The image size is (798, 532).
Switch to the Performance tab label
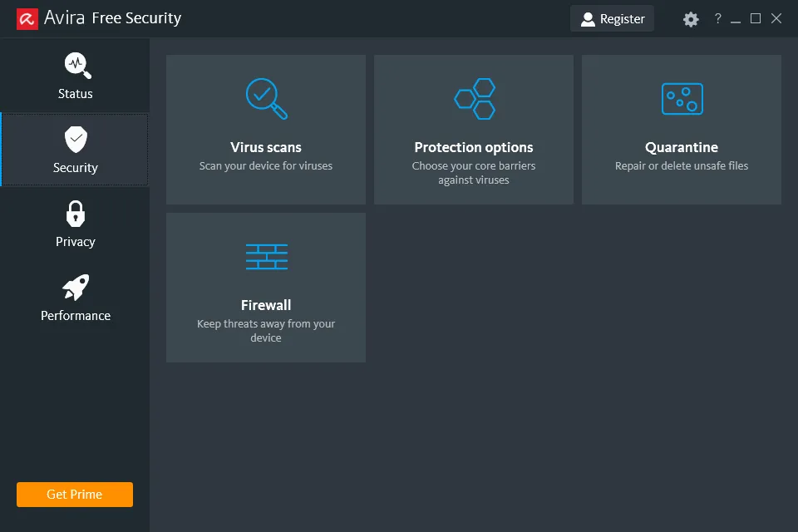(76, 316)
